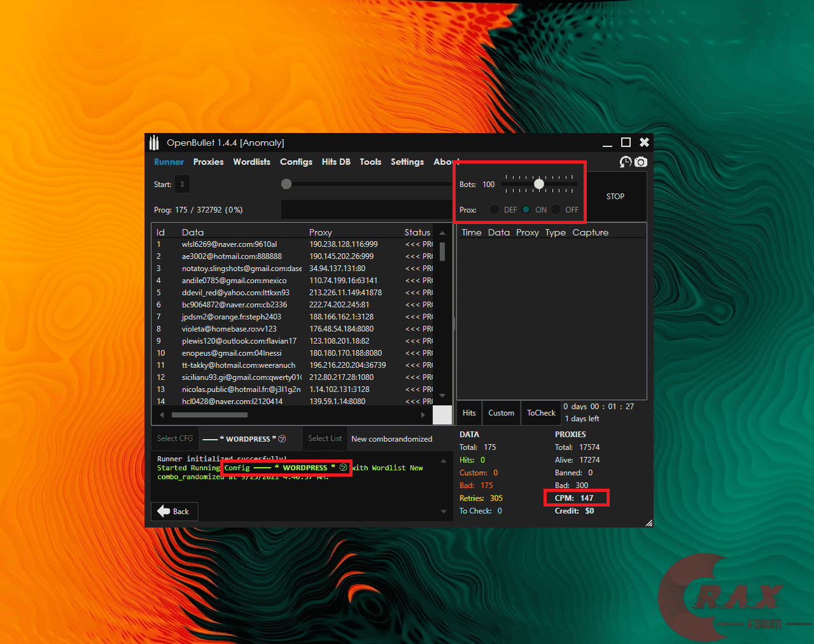The height and width of the screenshot is (644, 814).
Task: Click the right scroll arrow under the data list
Action: click(x=423, y=414)
